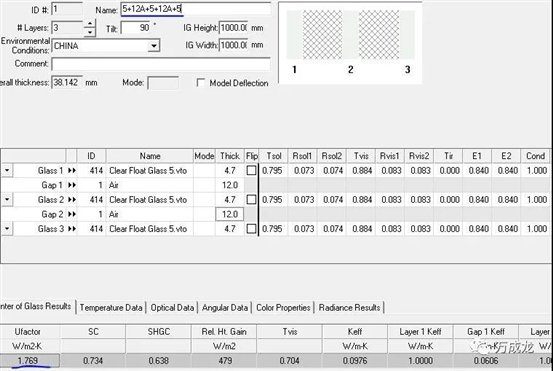Decrease the number of layers with down arrow
Screen dimensions: 553x371
[90, 32]
